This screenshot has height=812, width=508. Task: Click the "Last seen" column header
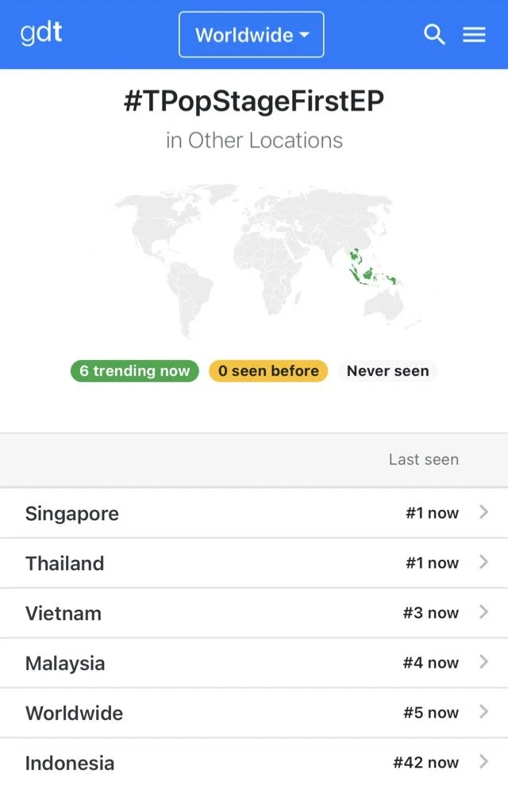423,460
